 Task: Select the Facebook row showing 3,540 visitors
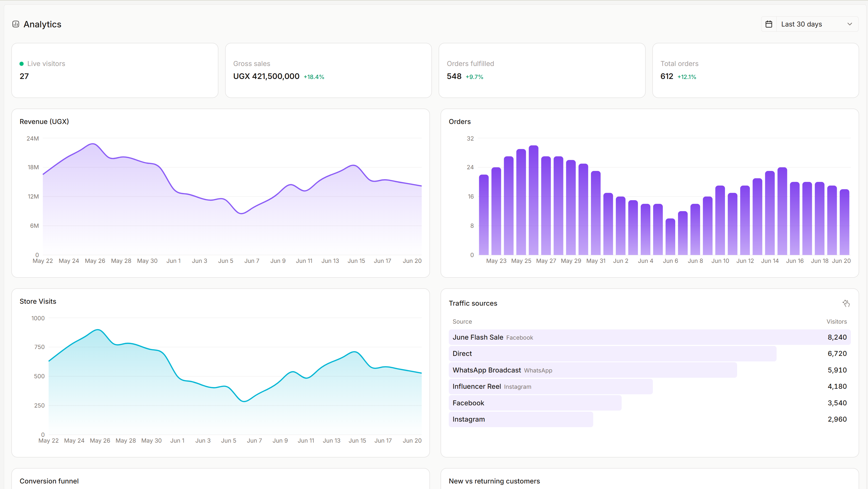(x=650, y=403)
